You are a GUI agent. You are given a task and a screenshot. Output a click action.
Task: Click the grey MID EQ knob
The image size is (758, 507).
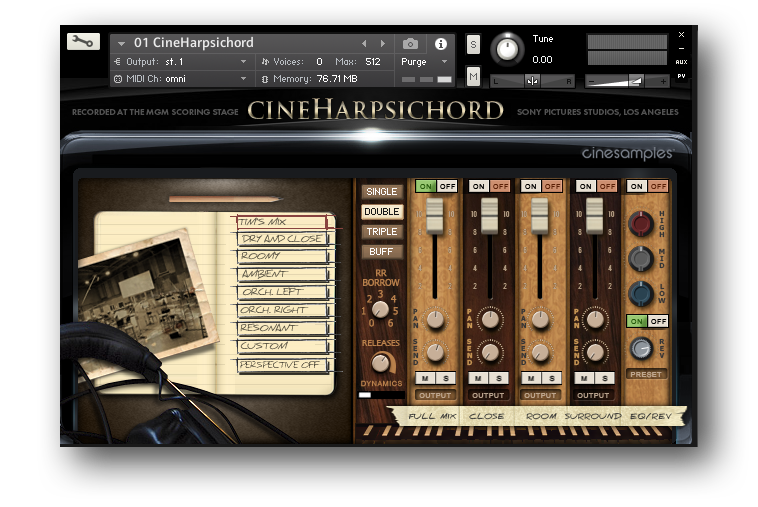click(x=641, y=259)
